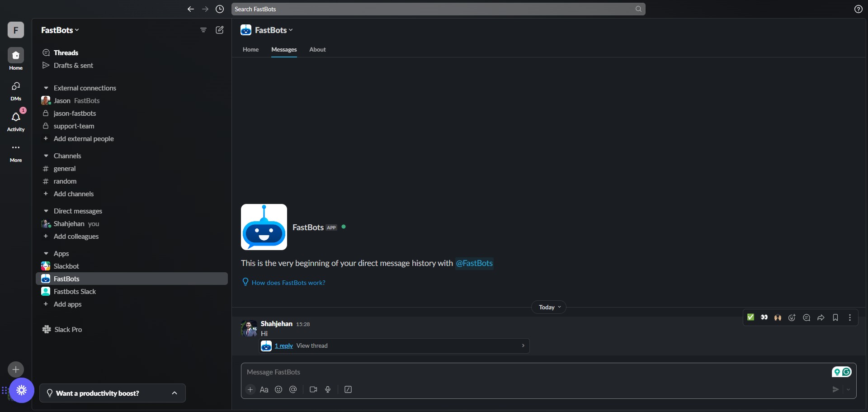Bookmark the message for later
This screenshot has width=868, height=412.
coord(835,317)
